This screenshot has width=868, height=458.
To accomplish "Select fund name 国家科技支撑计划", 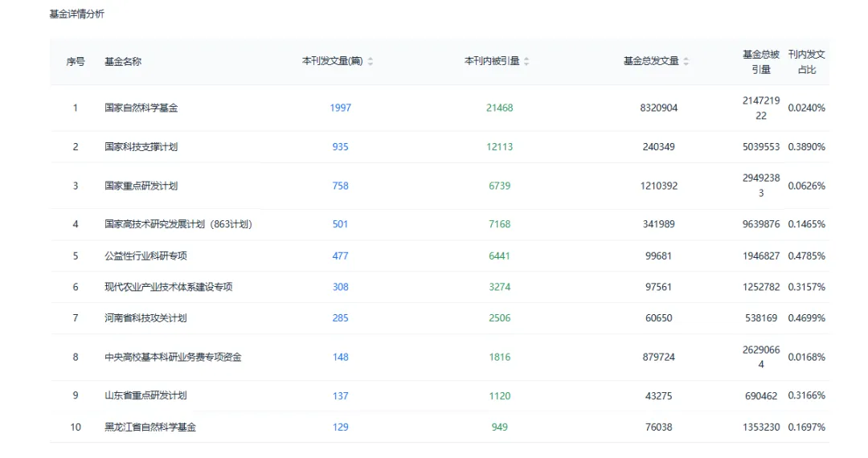I will [x=141, y=146].
